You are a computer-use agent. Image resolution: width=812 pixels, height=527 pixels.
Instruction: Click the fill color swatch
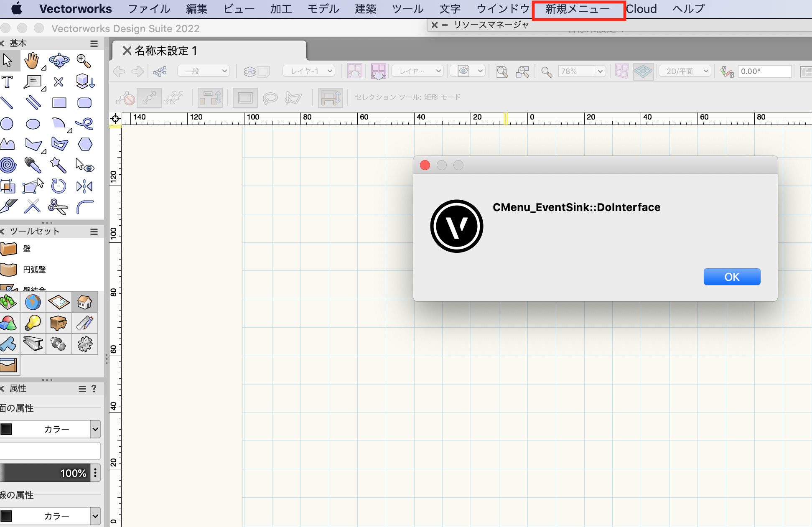pyautogui.click(x=7, y=429)
